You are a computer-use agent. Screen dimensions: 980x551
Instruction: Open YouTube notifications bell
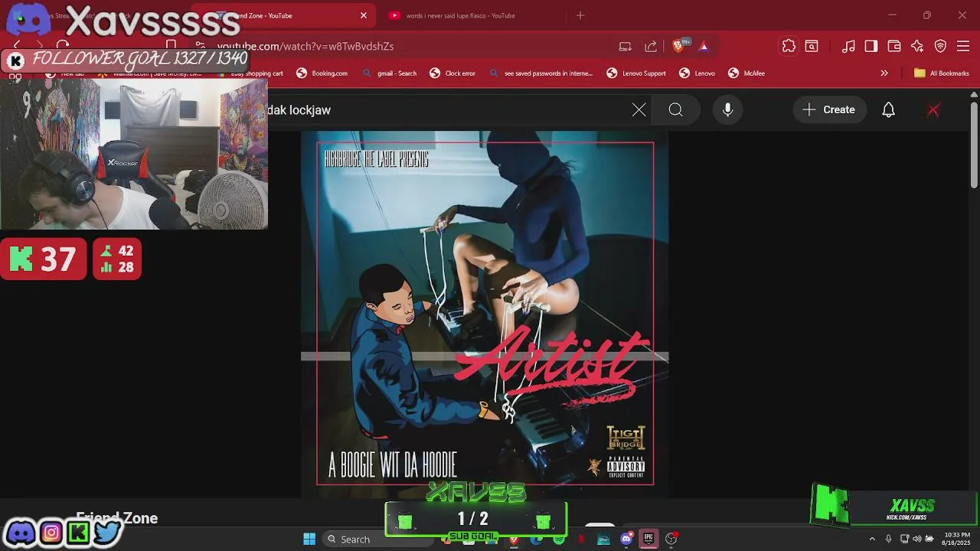pyautogui.click(x=888, y=110)
